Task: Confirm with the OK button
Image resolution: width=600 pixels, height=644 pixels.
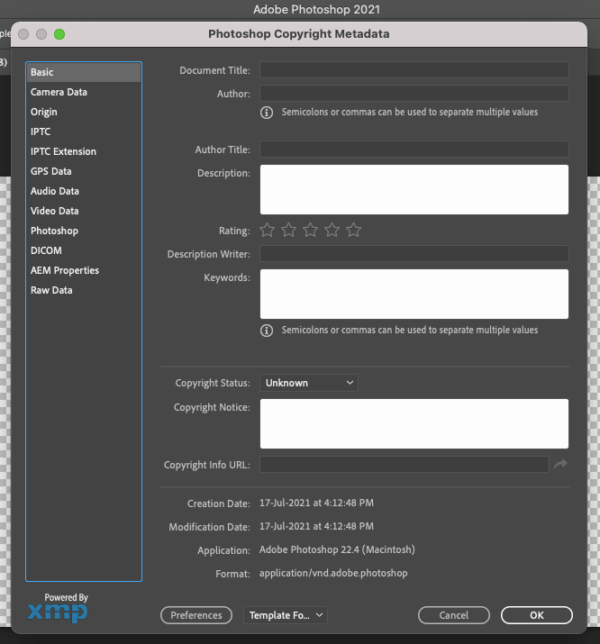Action: point(537,615)
